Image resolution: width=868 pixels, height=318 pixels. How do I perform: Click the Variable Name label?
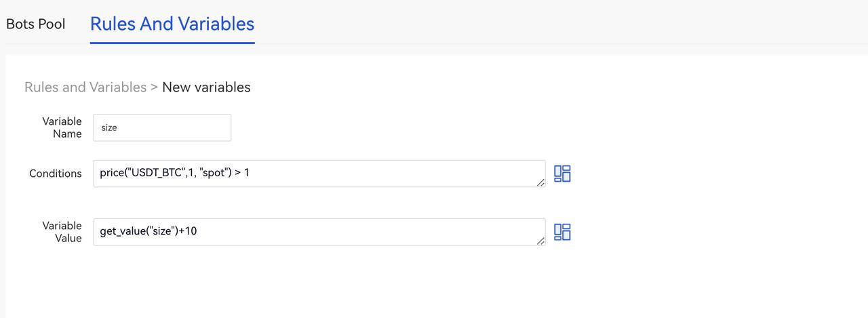coord(62,127)
